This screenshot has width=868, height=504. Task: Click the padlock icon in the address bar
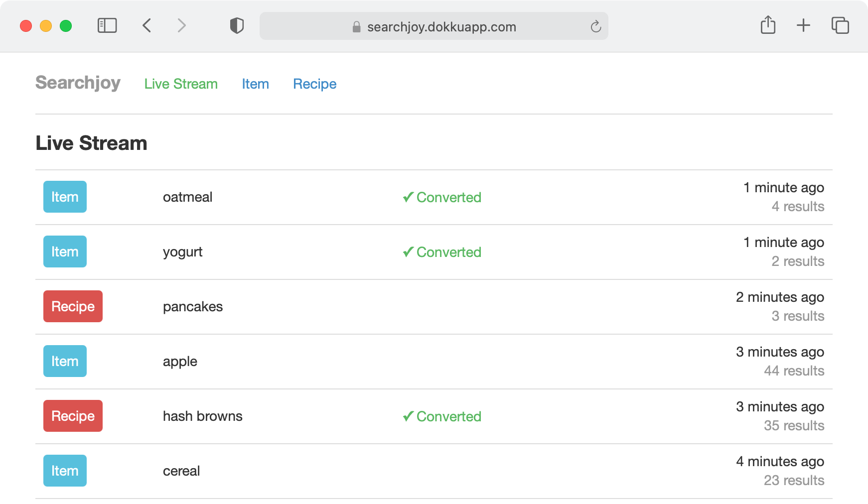click(357, 27)
